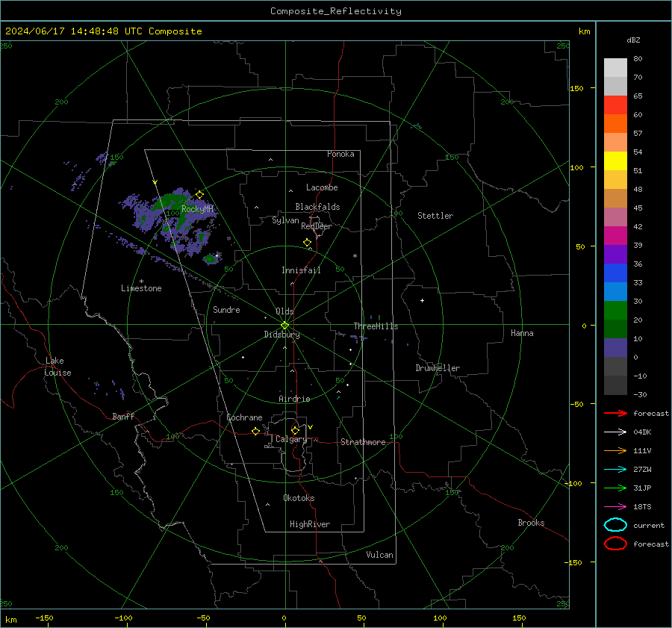Click the 100 tick on right km axis
The image size is (672, 628).
(576, 167)
